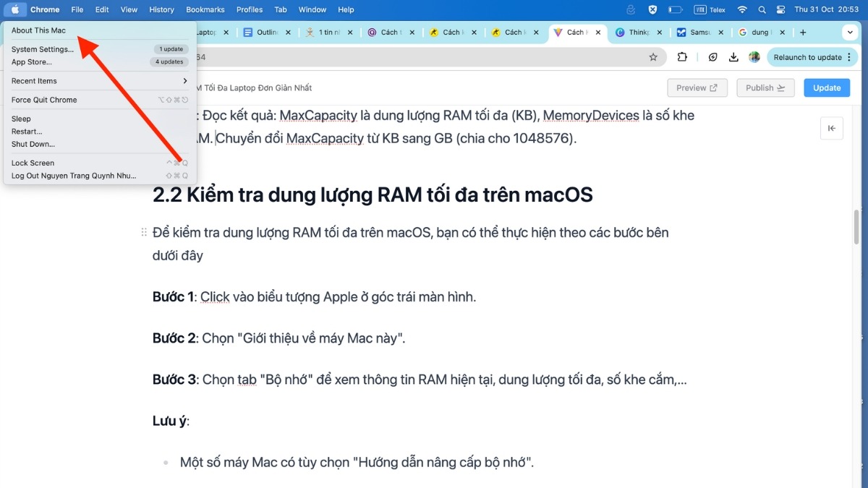This screenshot has width=868, height=488.
Task: Click the battery status icon
Action: click(675, 9)
